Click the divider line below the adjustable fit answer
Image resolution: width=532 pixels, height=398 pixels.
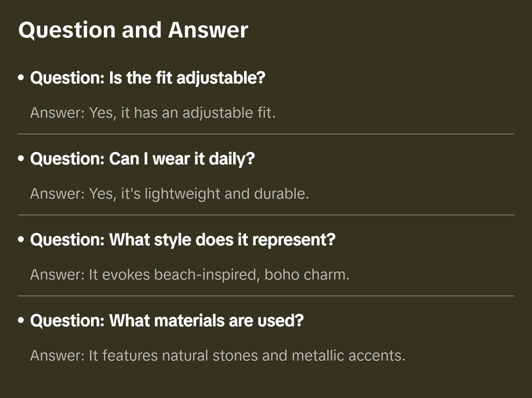[x=266, y=134]
